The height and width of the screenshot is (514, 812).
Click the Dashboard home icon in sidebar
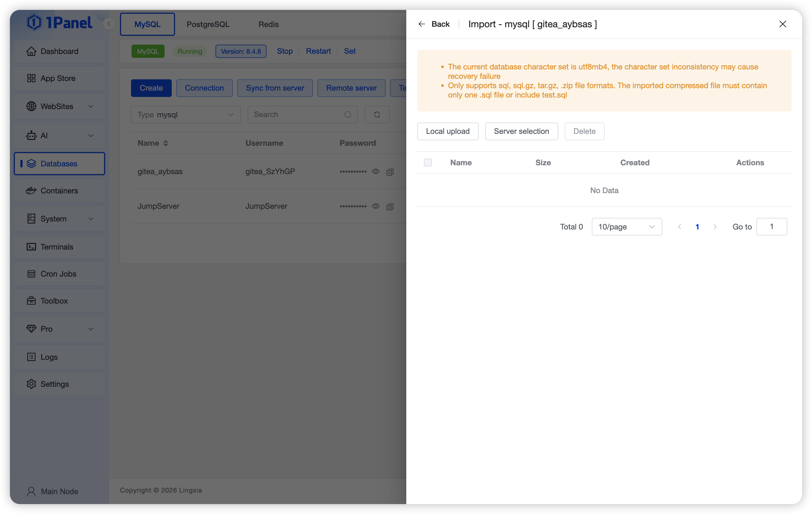click(x=31, y=51)
